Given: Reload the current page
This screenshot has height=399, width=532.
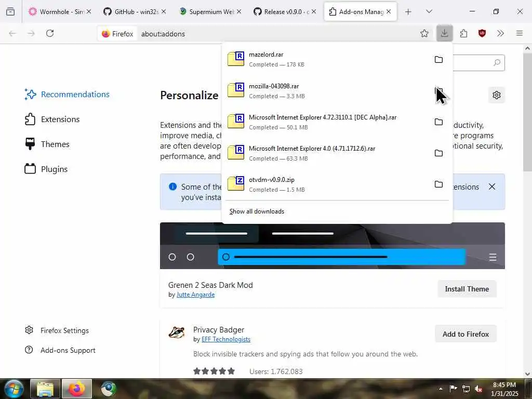Looking at the screenshot, I should 50,33.
